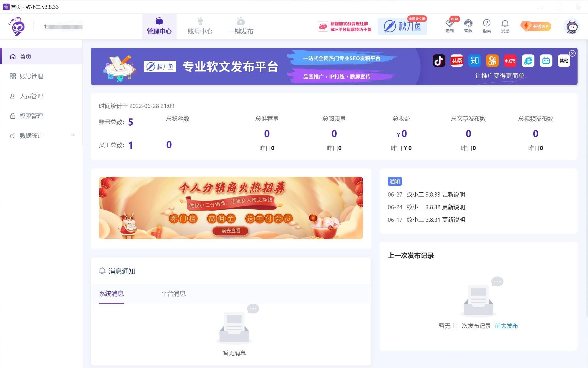Click the 账号管理 grid icon
Screen dimensions: 588x368
coord(13,76)
